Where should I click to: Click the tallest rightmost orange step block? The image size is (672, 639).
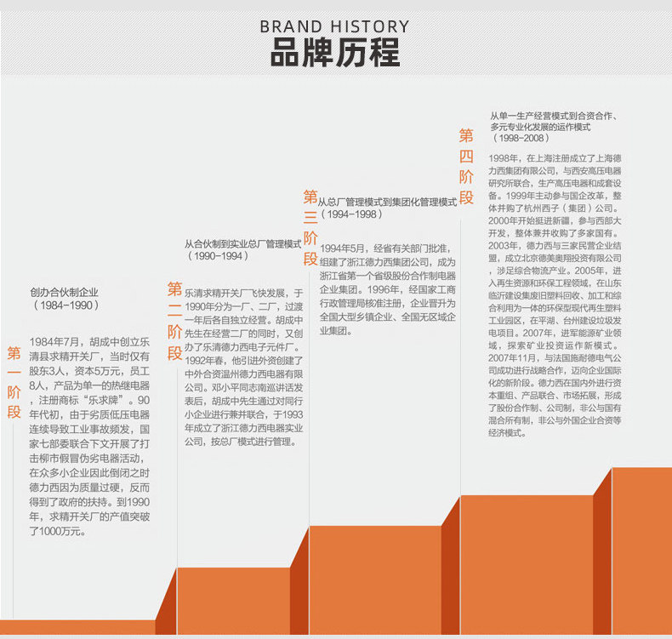click(642, 551)
